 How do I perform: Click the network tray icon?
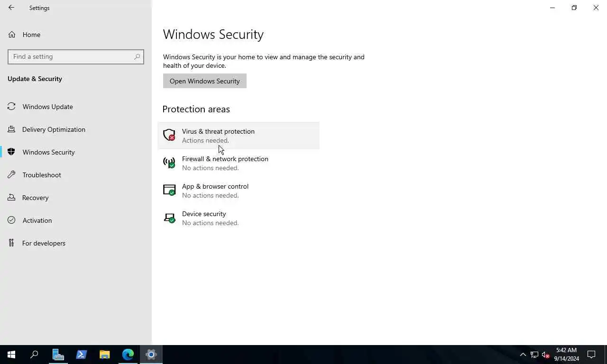pyautogui.click(x=534, y=355)
